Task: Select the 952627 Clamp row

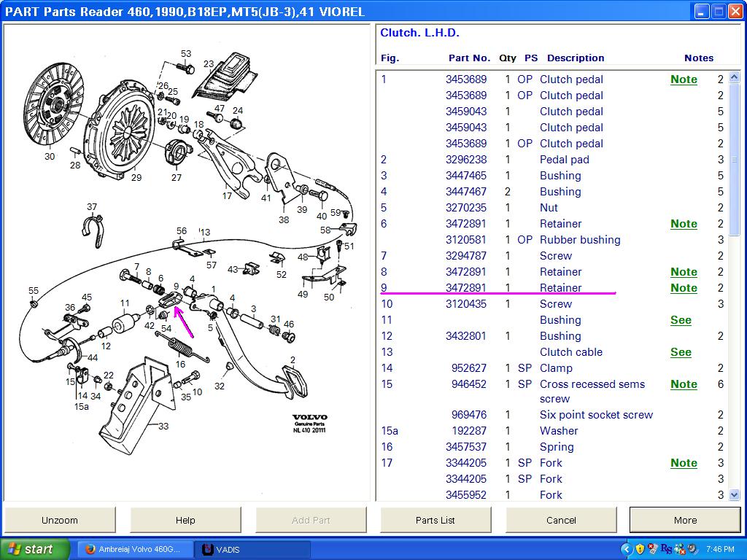Action: click(x=553, y=368)
